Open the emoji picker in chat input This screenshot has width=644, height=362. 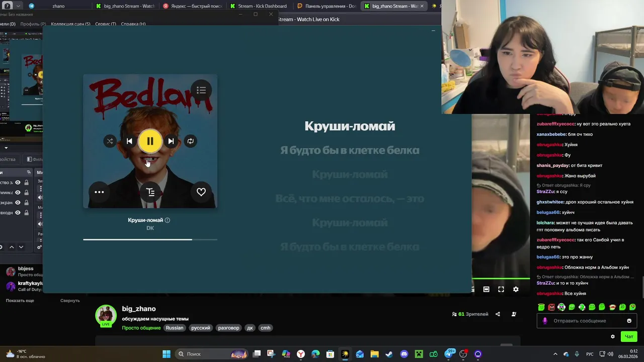point(629,321)
